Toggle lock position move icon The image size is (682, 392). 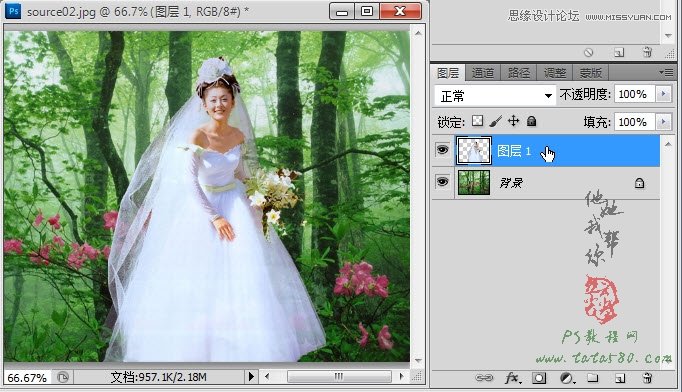514,121
